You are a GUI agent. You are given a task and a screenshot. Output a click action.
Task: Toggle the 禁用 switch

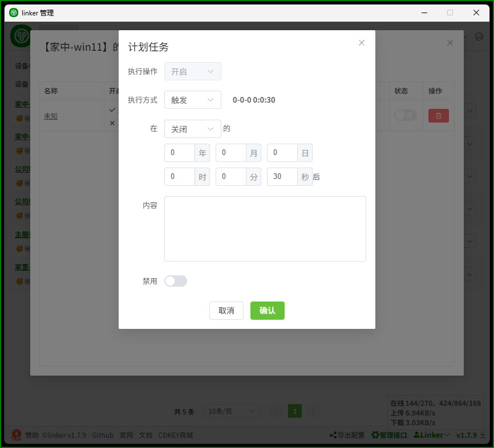click(x=176, y=281)
